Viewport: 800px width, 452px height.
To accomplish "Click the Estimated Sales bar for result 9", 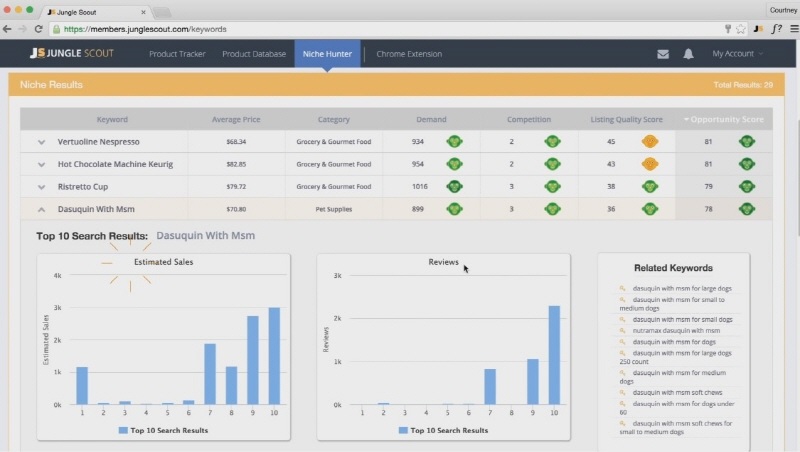I will click(253, 360).
